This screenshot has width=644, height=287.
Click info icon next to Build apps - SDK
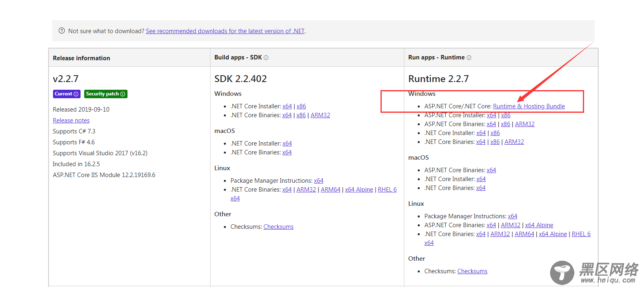pos(266,58)
